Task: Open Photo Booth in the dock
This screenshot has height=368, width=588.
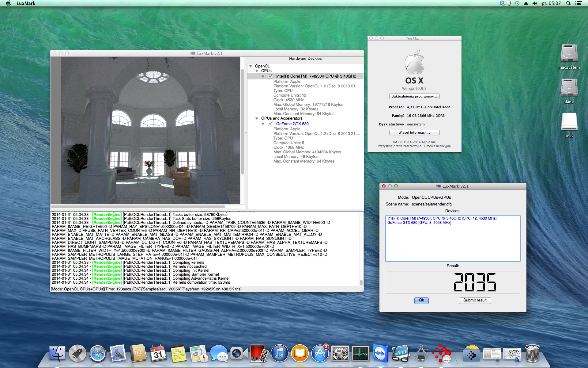Action: (x=259, y=354)
